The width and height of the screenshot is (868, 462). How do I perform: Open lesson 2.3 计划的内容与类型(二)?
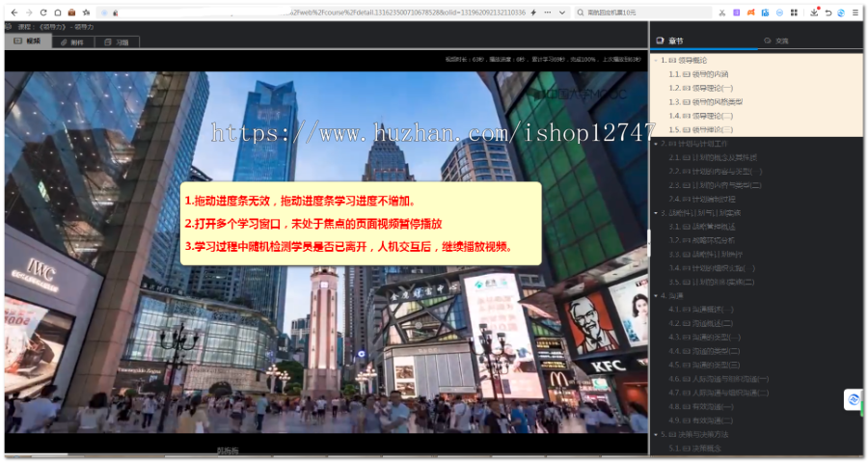[716, 185]
